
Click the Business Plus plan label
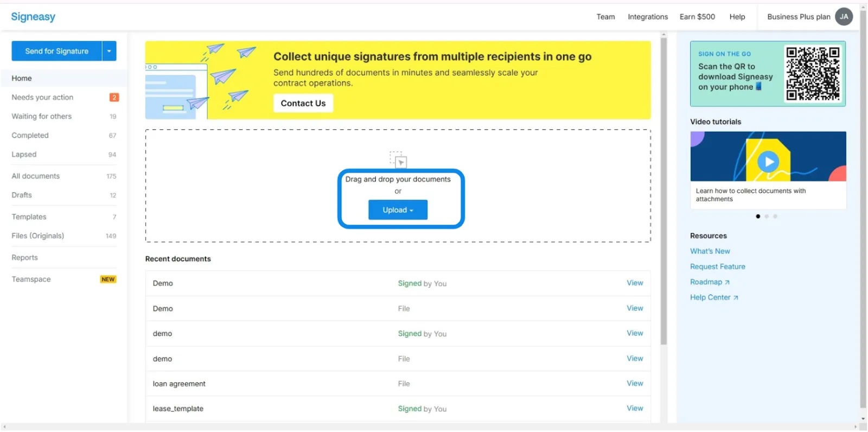tap(799, 17)
